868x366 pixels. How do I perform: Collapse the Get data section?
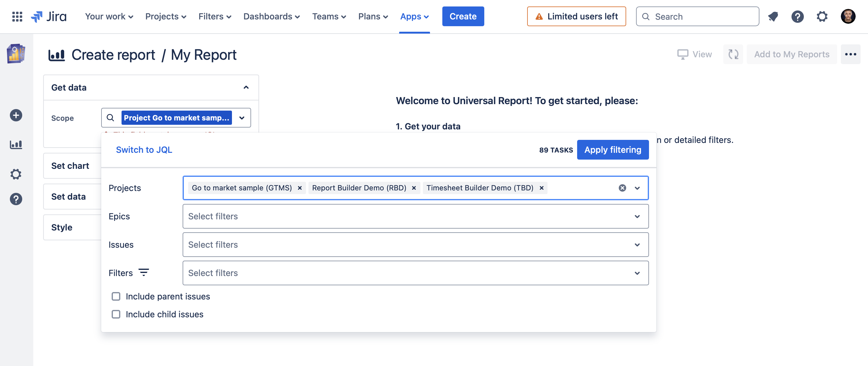coord(246,87)
